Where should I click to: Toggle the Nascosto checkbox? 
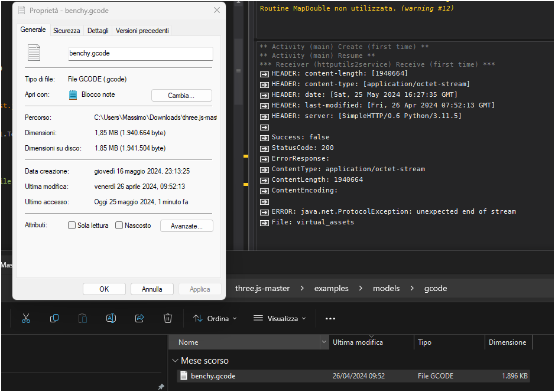119,226
